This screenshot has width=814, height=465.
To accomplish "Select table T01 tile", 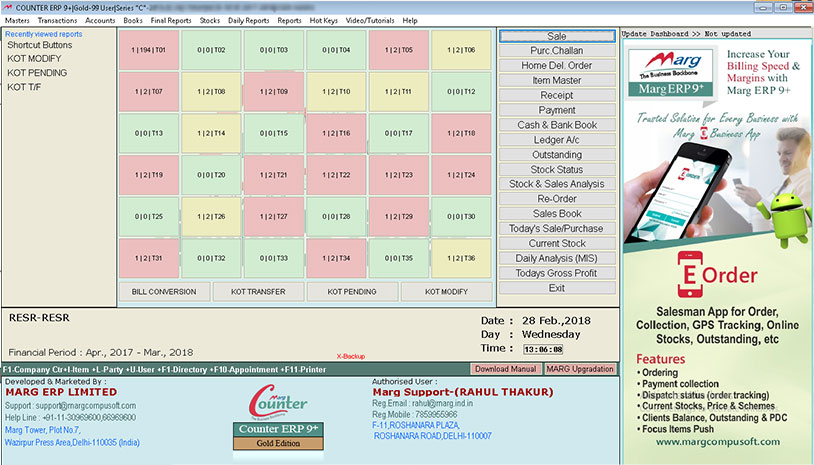I will coord(149,50).
